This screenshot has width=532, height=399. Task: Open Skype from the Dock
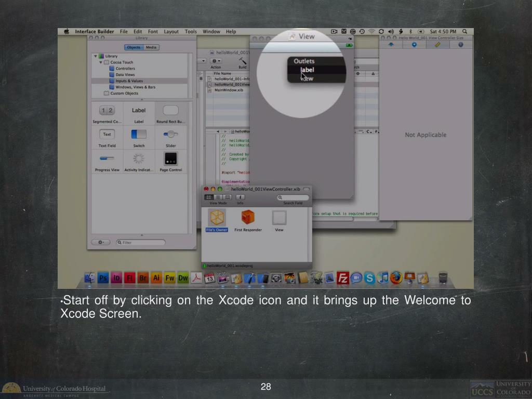tap(369, 278)
